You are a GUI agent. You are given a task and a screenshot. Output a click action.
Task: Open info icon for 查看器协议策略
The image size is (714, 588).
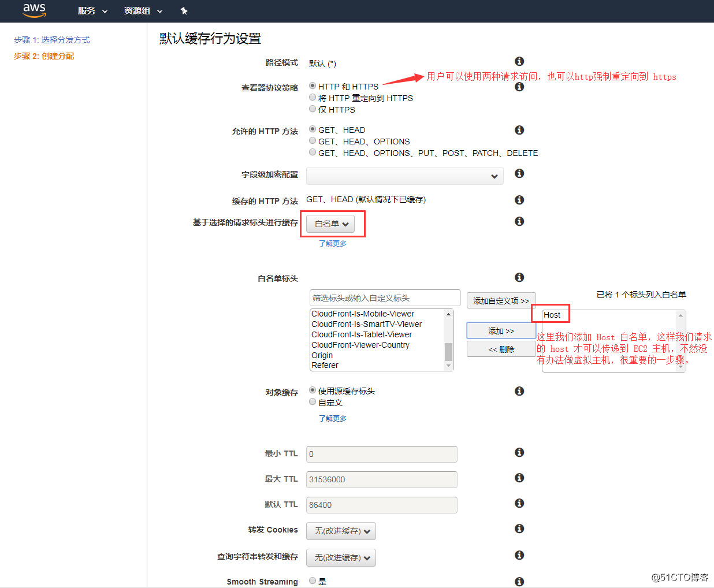coord(519,87)
